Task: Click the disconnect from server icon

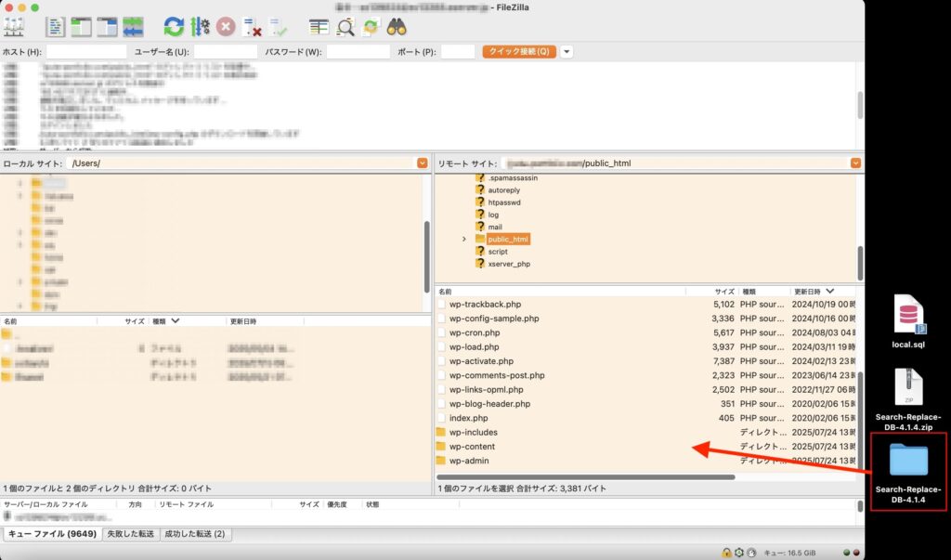Action: pyautogui.click(x=252, y=27)
